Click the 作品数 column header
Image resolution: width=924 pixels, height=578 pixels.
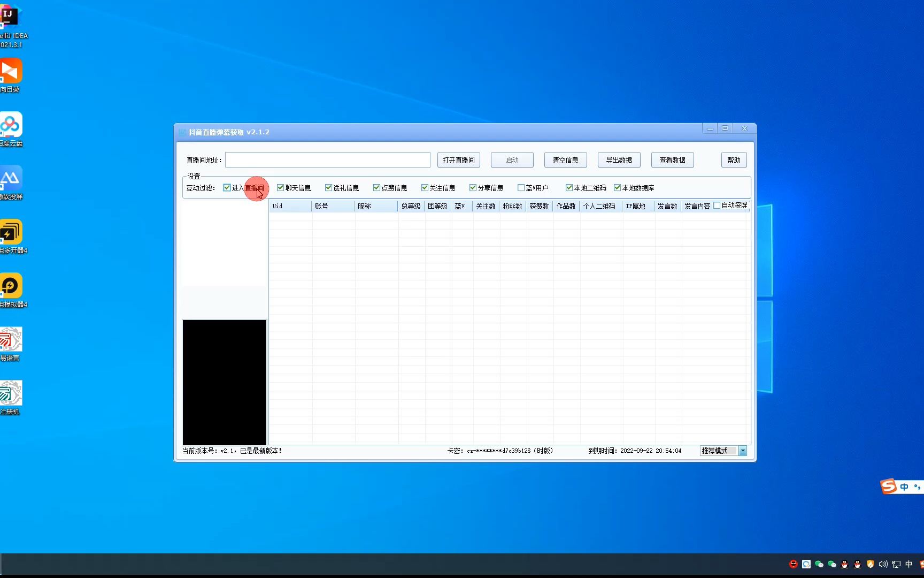click(x=566, y=206)
